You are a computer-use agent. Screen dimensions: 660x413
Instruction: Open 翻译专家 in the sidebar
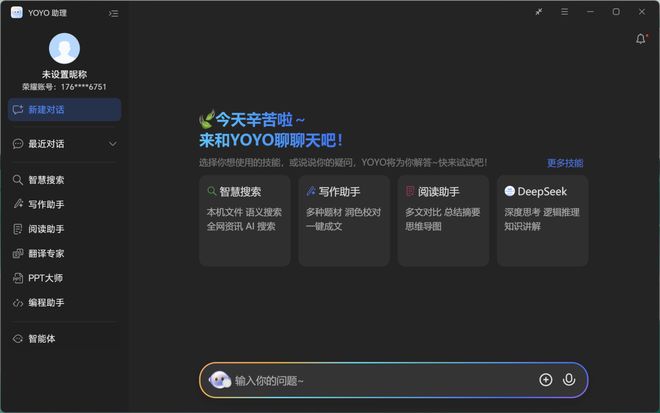pyautogui.click(x=64, y=253)
